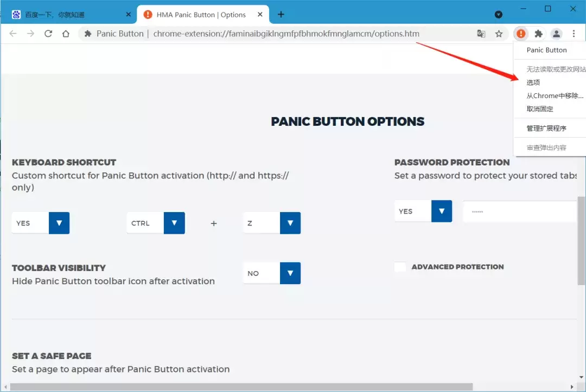Image resolution: width=586 pixels, height=392 pixels.
Task: Click the TOOLBAR VISIBILITY heading
Action: click(x=59, y=268)
